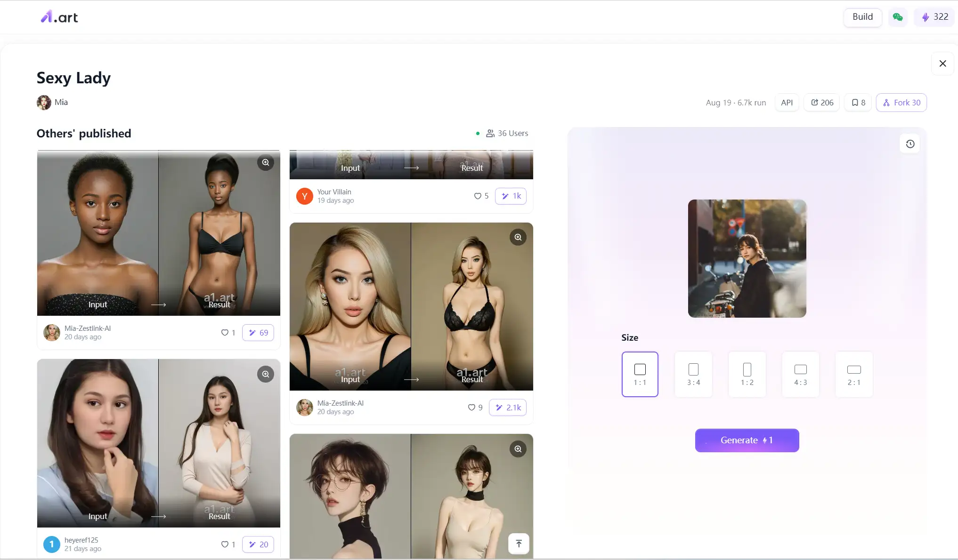958x560 pixels.
Task: Open the heyeref125 input/result image
Action: [159, 443]
